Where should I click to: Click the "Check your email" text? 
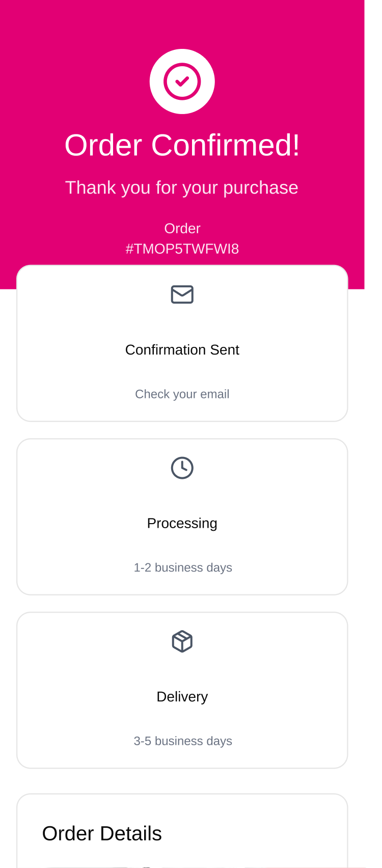pos(182,394)
